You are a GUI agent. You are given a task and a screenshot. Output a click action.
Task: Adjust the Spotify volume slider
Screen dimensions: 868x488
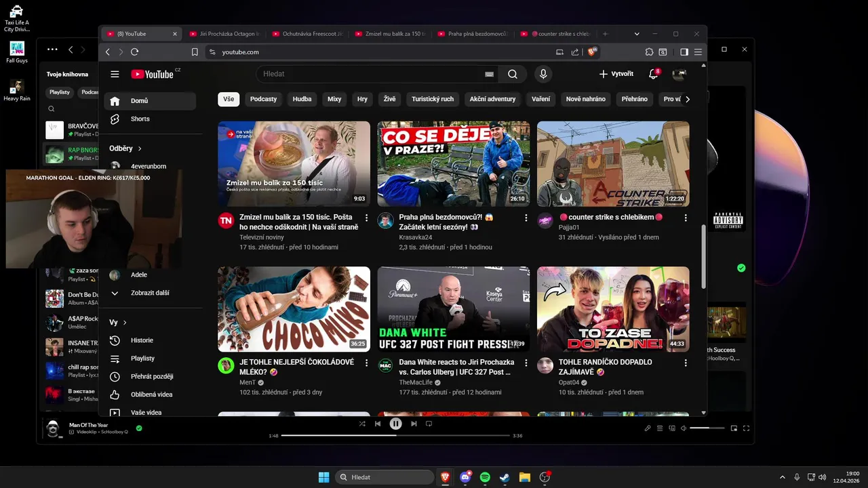pyautogui.click(x=708, y=428)
